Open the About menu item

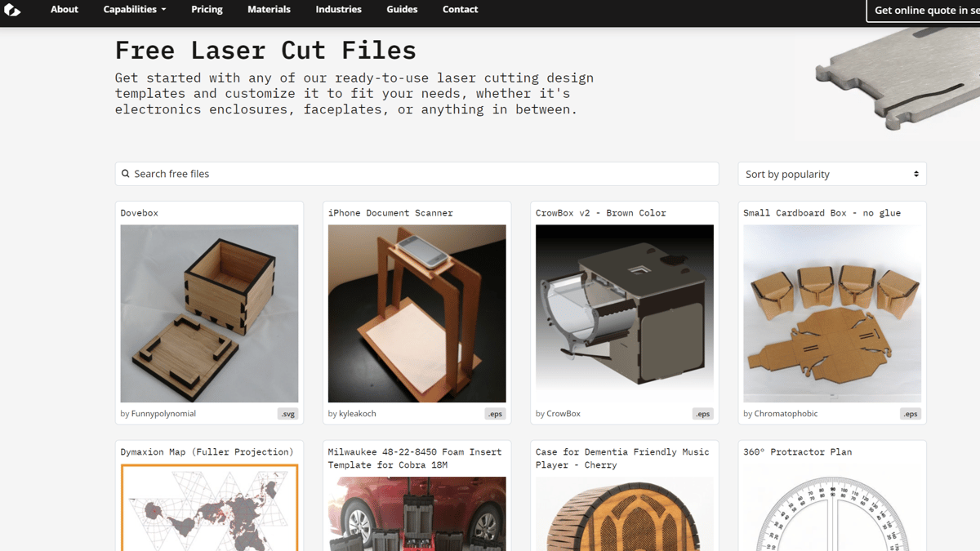[x=65, y=10]
